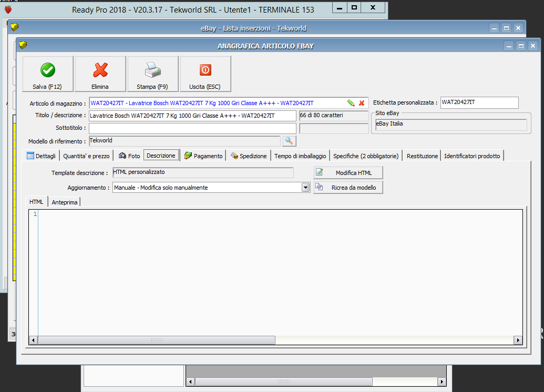Click the Modello di riferimento Tekworld field
The image size is (544, 392).
coord(184,141)
